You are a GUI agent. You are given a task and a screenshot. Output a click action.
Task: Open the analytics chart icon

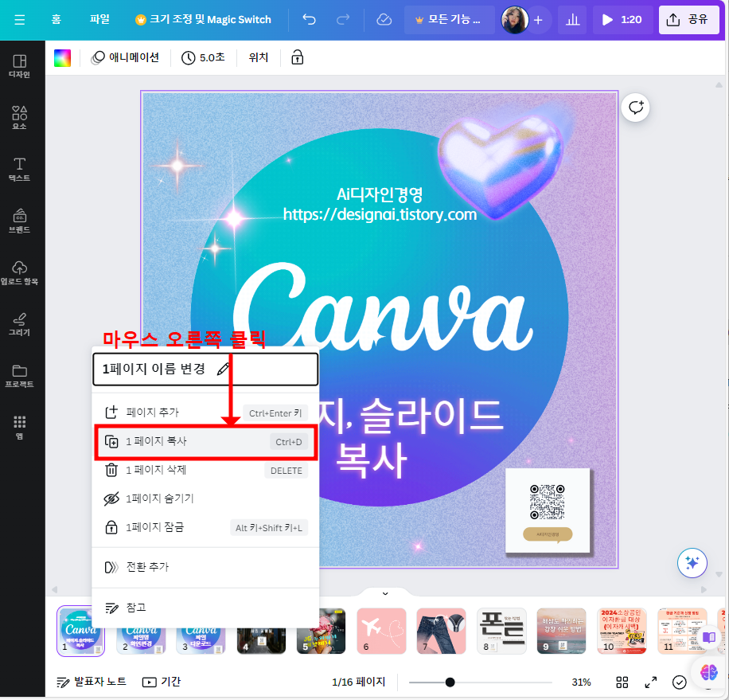(x=573, y=20)
